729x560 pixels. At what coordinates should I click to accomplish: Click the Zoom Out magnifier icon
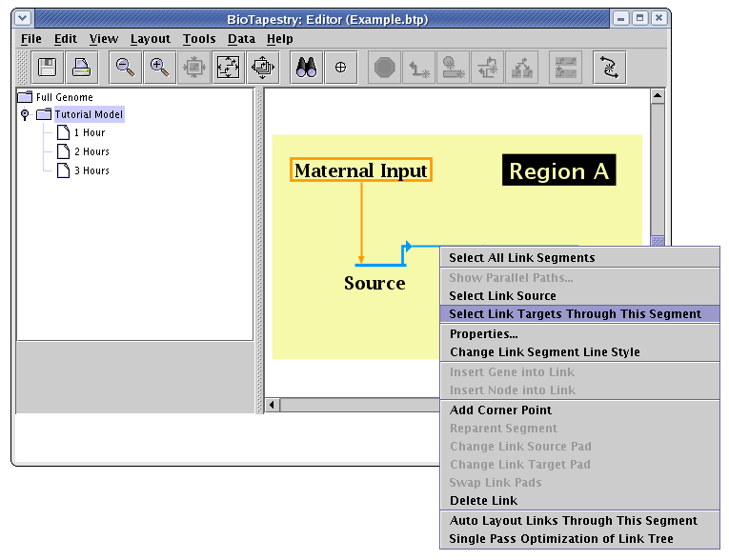124,68
